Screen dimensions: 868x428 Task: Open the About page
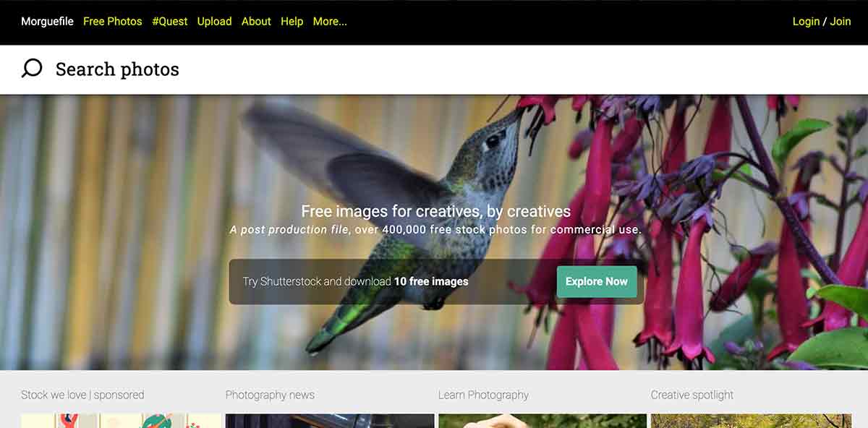pos(256,22)
